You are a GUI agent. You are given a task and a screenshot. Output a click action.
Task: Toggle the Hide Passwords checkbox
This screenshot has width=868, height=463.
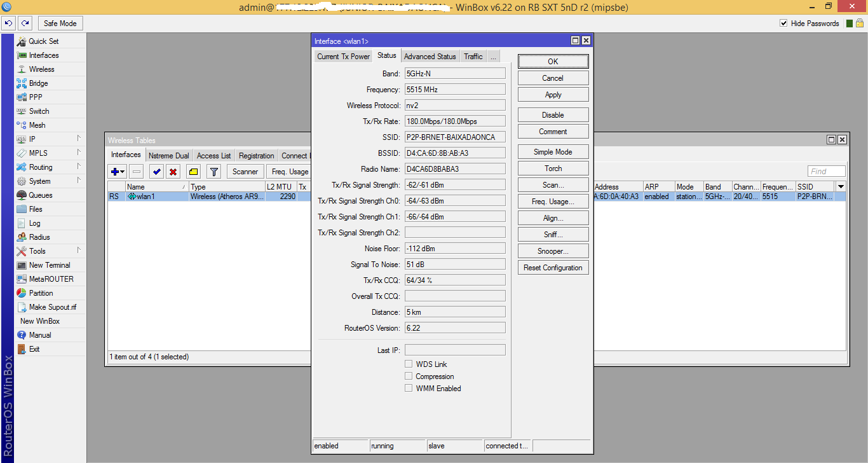(783, 24)
